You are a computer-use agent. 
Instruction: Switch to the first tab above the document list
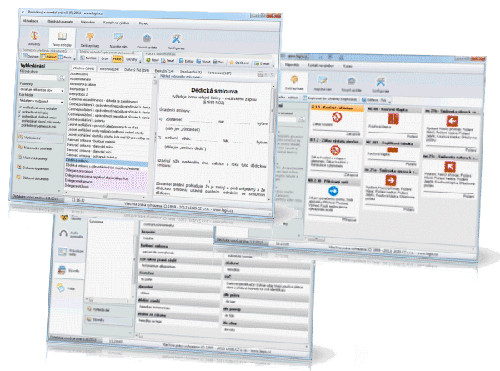(83, 68)
